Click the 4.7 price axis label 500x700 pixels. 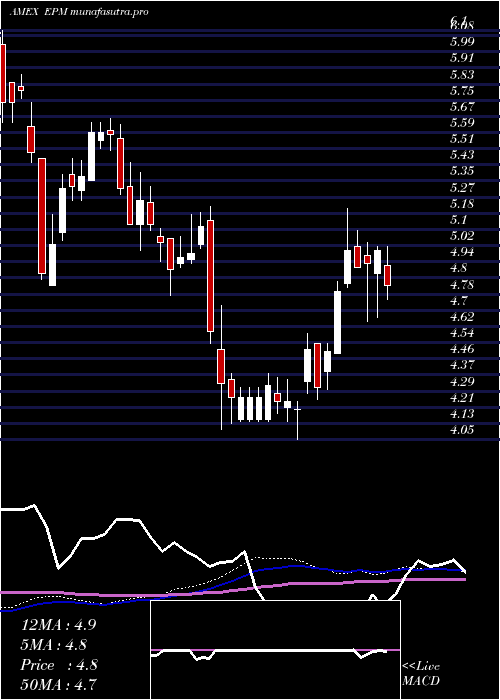pos(459,300)
